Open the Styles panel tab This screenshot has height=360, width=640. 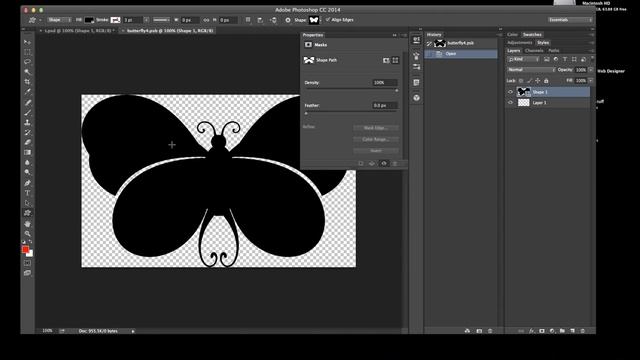[x=543, y=42]
